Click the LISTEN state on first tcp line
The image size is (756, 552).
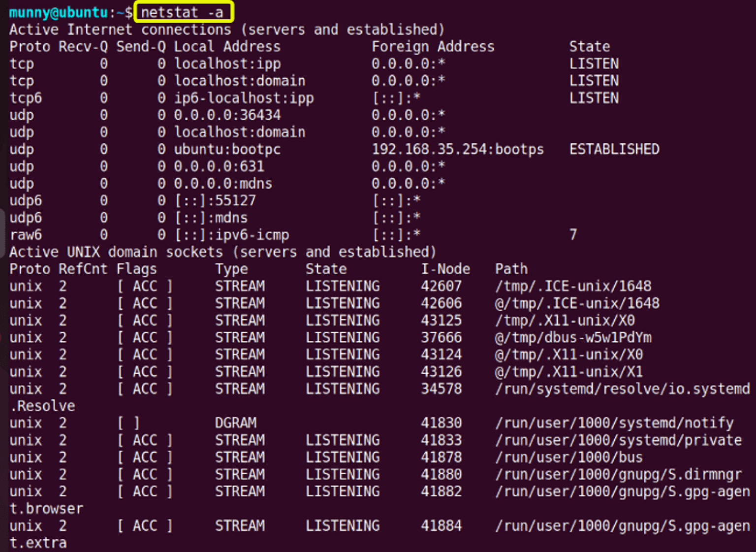[x=594, y=63]
